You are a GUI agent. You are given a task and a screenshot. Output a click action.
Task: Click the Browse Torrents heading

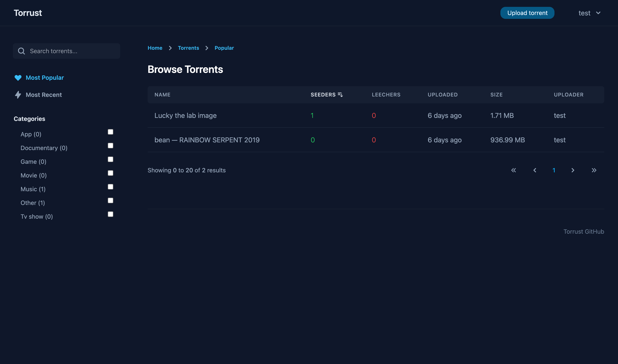185,69
